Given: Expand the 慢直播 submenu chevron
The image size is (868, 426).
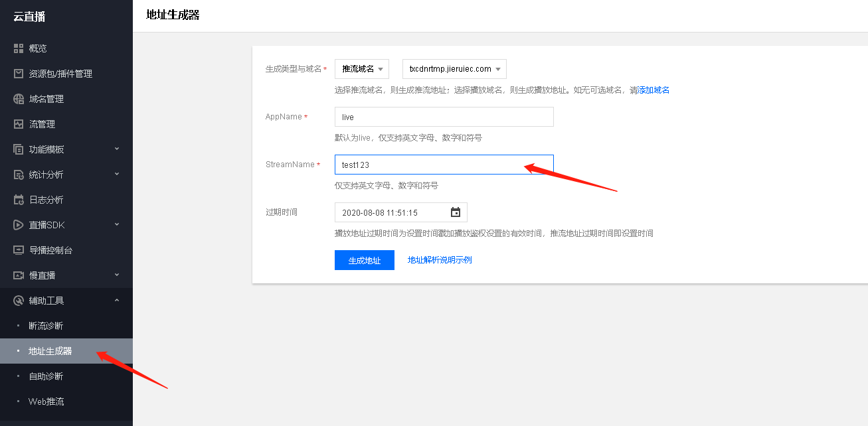Looking at the screenshot, I should tap(117, 275).
